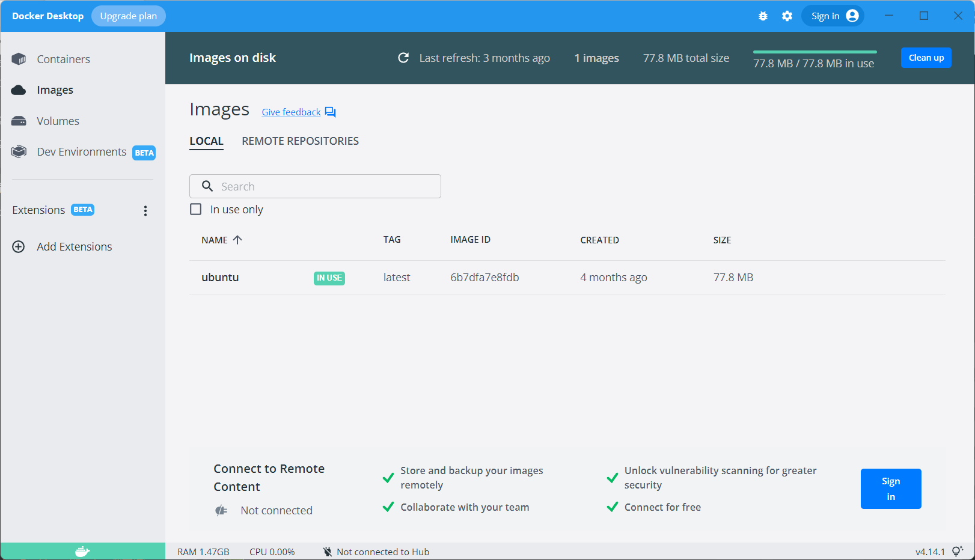975x560 pixels.
Task: Click '77.8 MB total size' text
Action: [x=686, y=58]
